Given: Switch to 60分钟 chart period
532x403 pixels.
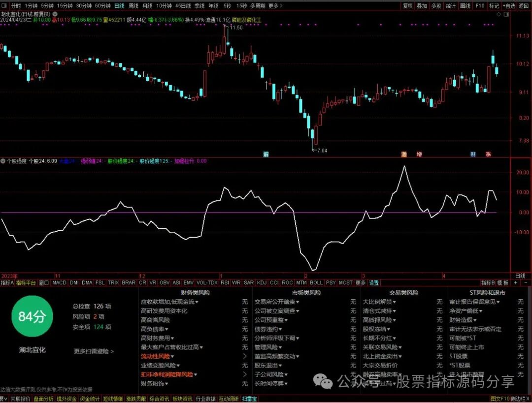Looking at the screenshot, I should (103, 6).
